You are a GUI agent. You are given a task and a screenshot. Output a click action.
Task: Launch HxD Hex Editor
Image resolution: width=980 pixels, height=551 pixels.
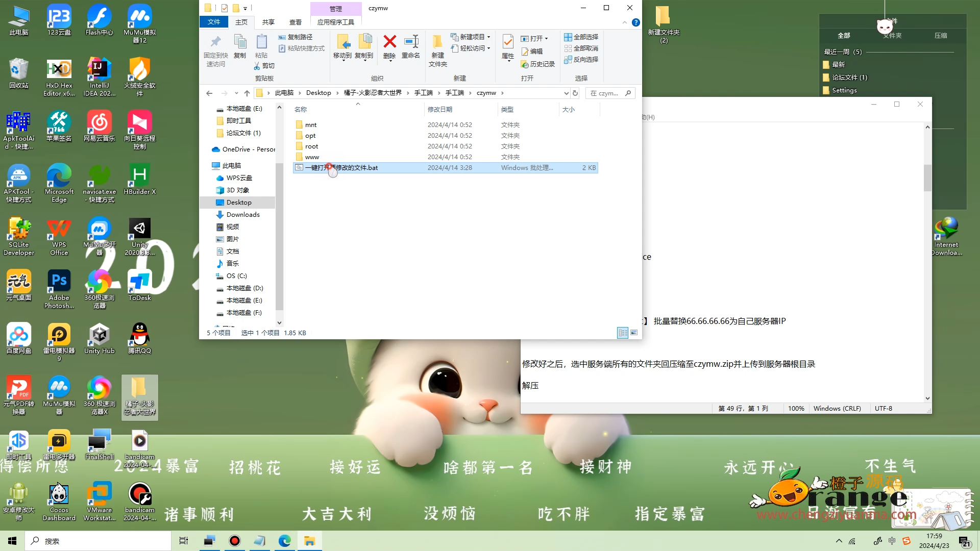coord(59,72)
